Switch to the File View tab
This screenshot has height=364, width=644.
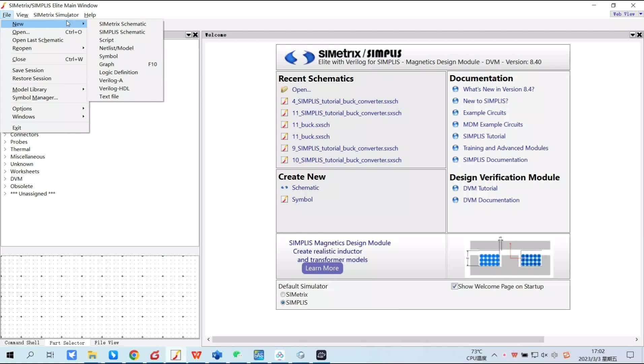[x=106, y=342]
